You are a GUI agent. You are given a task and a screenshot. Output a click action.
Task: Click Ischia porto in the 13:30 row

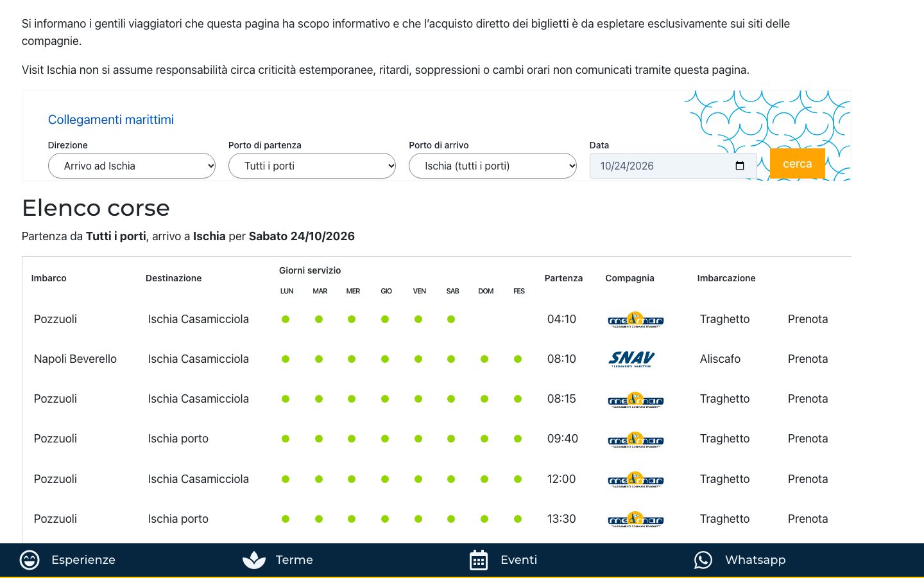(178, 519)
